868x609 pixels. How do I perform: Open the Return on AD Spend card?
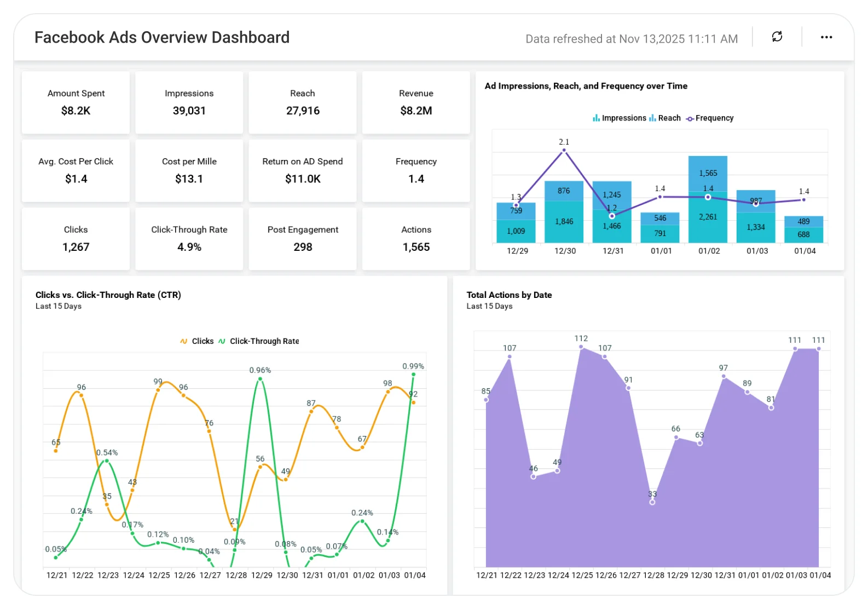(303, 170)
